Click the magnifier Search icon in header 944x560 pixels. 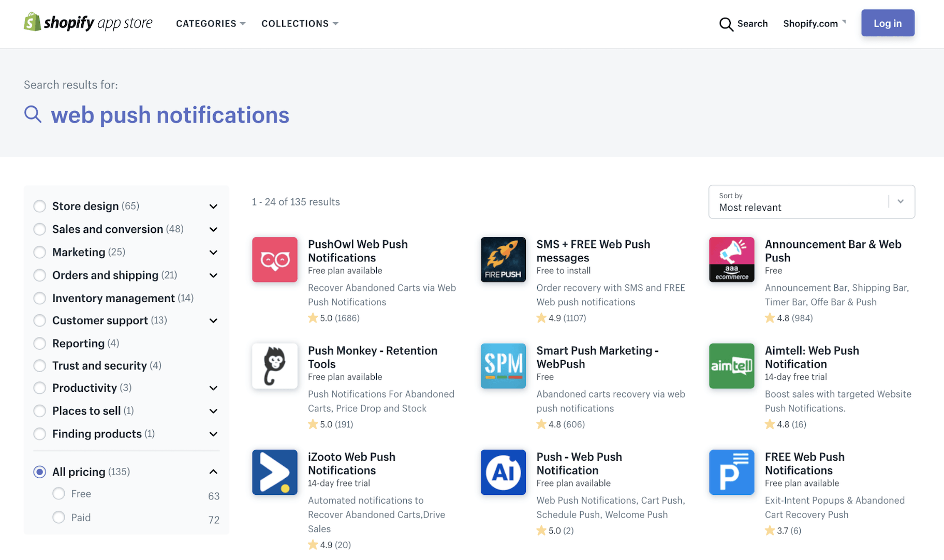[726, 24]
